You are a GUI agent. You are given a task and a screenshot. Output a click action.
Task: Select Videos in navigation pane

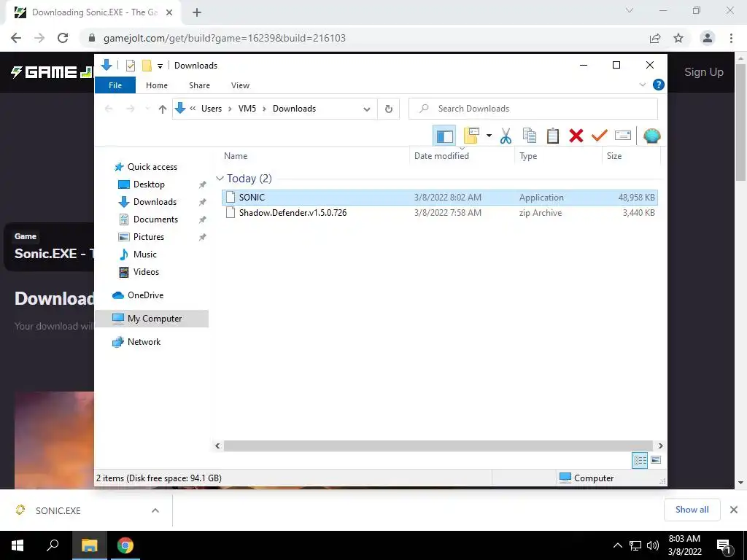(x=146, y=272)
